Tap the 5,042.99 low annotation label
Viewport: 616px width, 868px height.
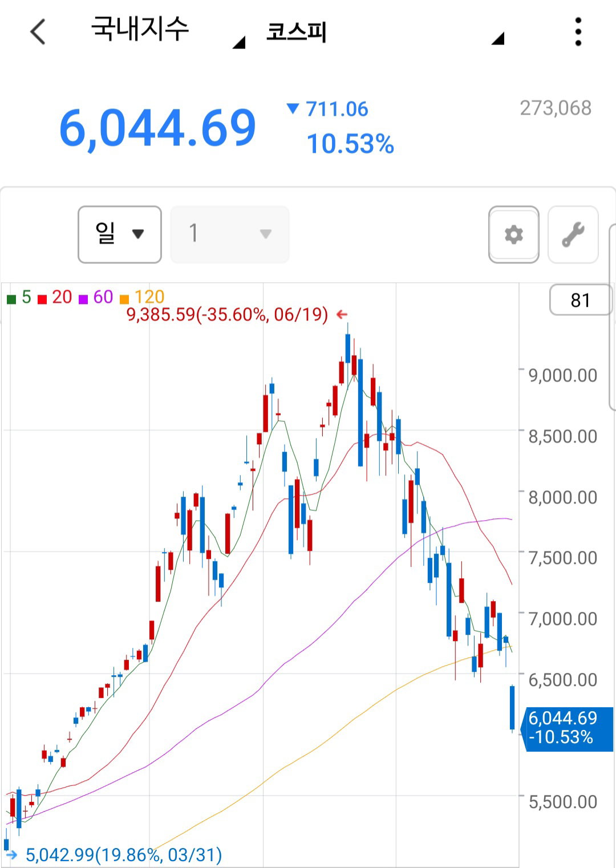(124, 854)
